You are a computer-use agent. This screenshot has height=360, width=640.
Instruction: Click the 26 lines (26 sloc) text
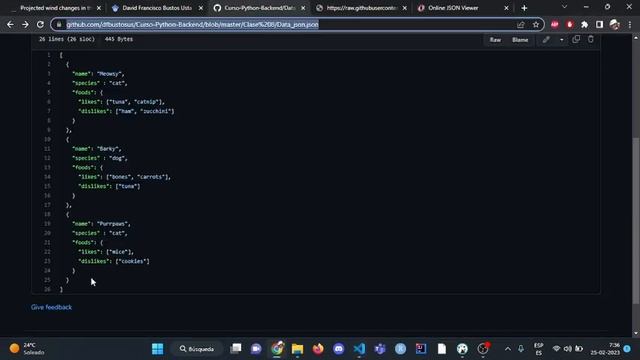[67, 39]
